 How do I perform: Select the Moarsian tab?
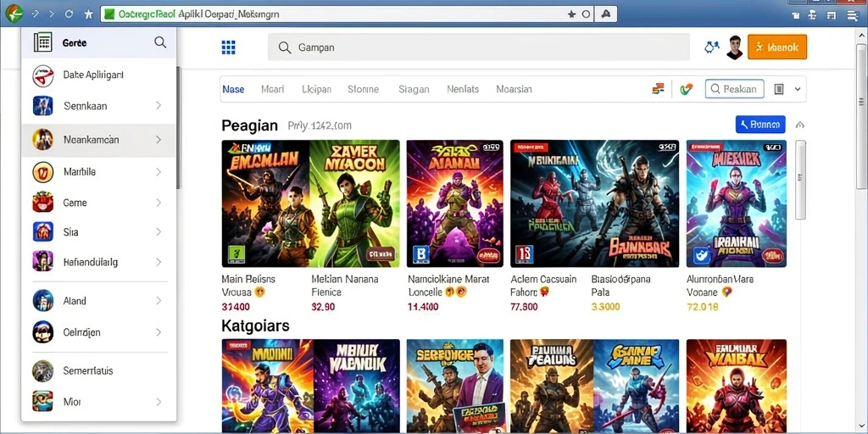click(515, 89)
